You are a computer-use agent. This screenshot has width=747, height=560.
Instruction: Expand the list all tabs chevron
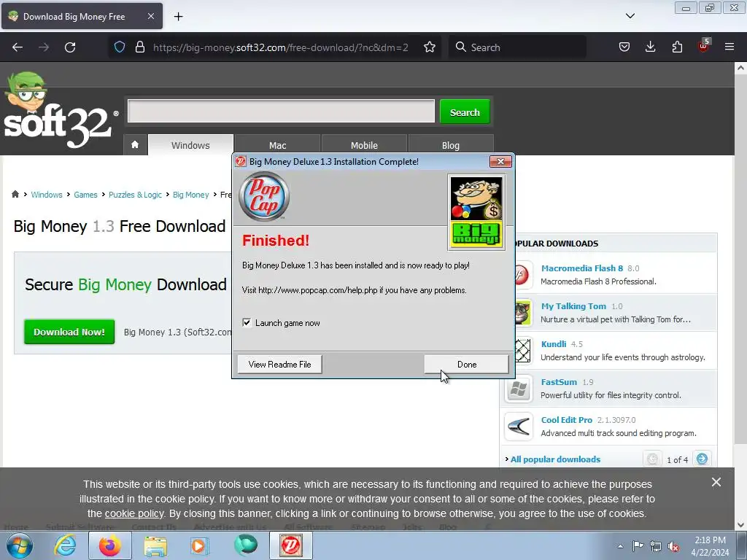[630, 16]
